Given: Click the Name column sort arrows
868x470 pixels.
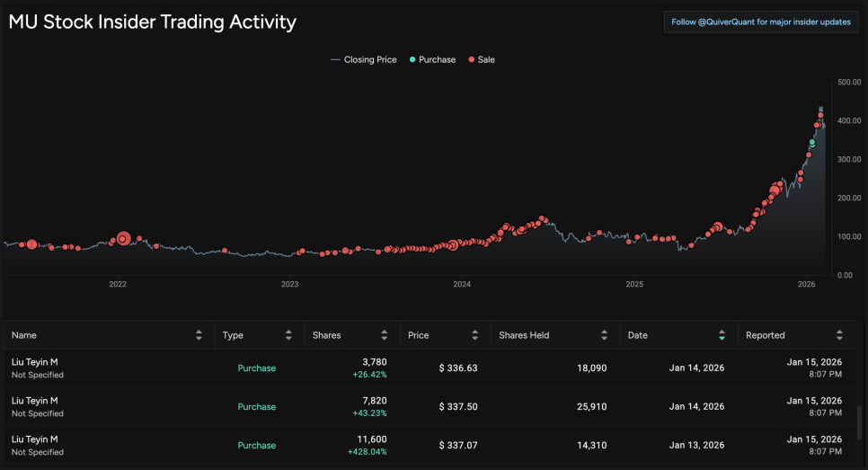Looking at the screenshot, I should [199, 335].
